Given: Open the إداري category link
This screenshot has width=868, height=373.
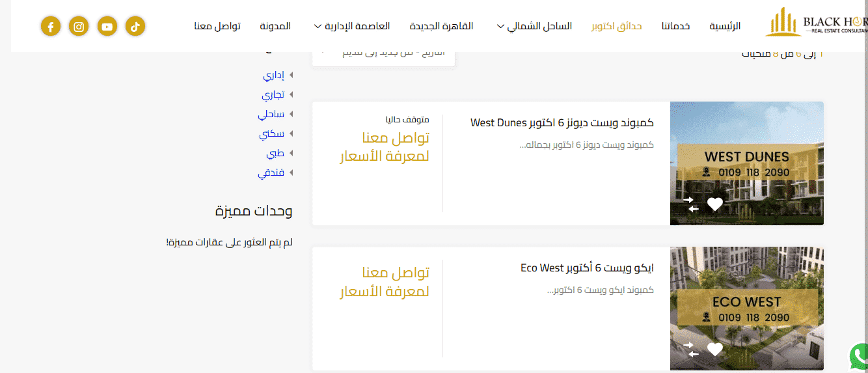Looking at the screenshot, I should tap(273, 76).
